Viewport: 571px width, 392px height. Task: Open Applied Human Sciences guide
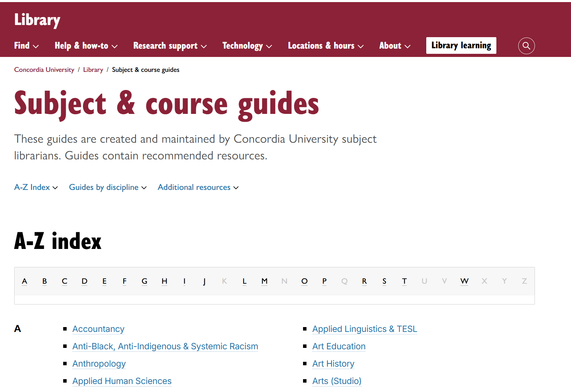tap(122, 381)
